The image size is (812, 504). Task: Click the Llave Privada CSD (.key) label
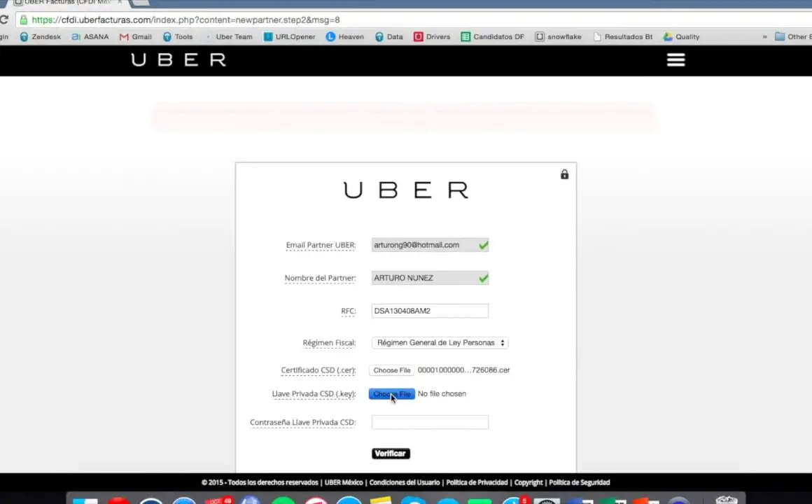tap(314, 394)
